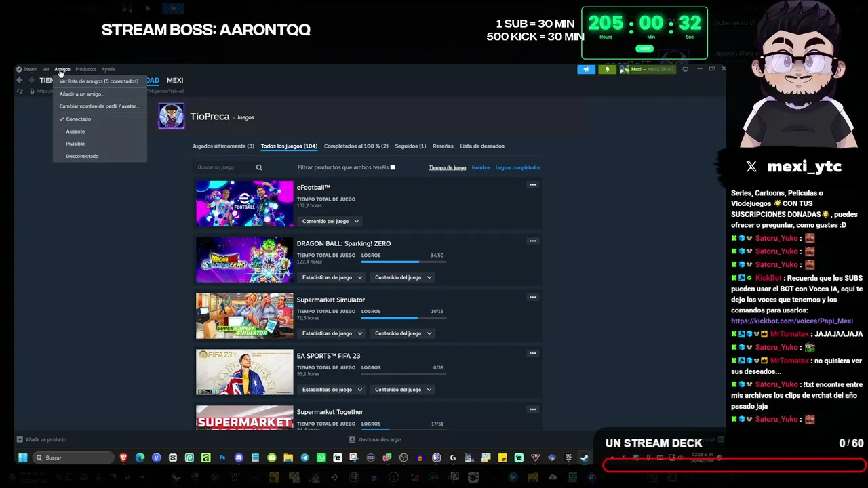Screen dimensions: 868x488
Task: Switch to Big Picture mode icon
Action: 685,69
